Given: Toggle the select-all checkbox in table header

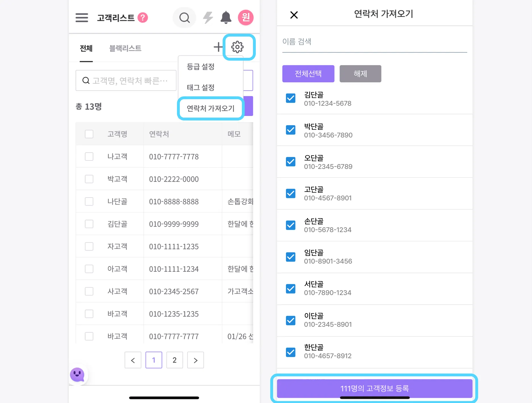Looking at the screenshot, I should [x=89, y=134].
